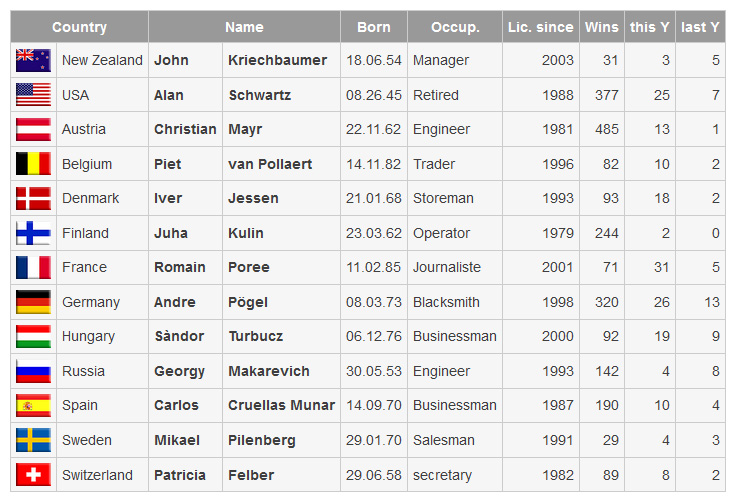Select the Belgium flag icon
The image size is (736, 502).
coord(33,164)
